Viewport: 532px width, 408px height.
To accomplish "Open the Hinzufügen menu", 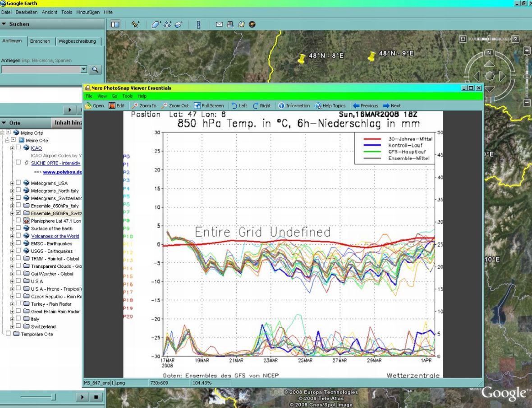I will pyautogui.click(x=88, y=12).
